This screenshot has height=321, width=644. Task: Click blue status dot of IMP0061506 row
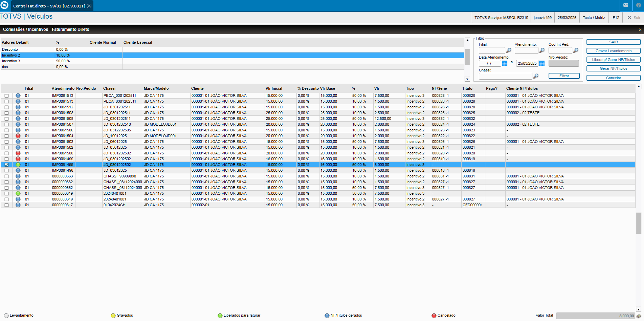(18, 130)
